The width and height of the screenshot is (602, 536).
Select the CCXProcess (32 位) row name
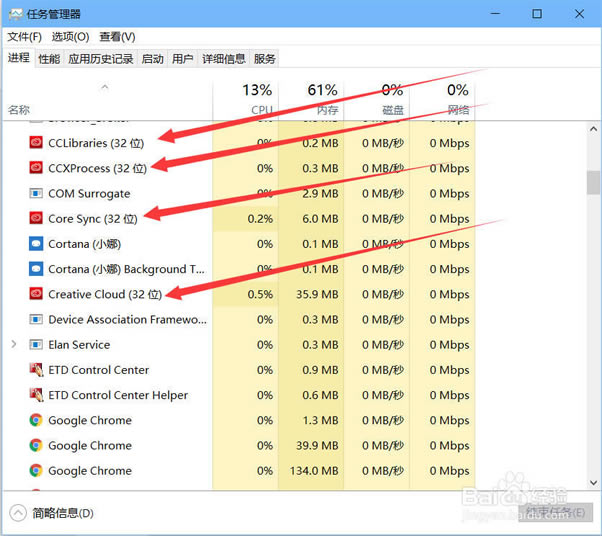[98, 168]
